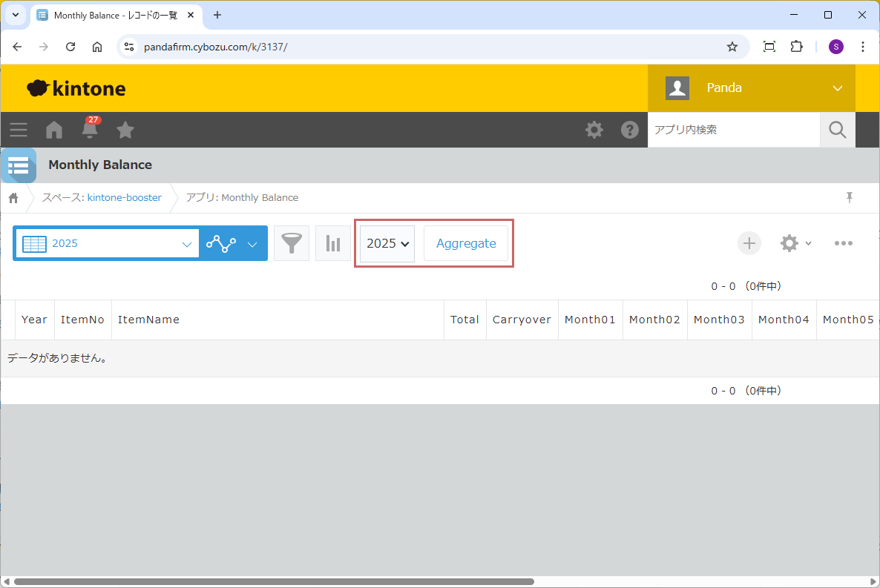Open the bar chart aggregation icon
Image resolution: width=880 pixels, height=588 pixels.
333,243
